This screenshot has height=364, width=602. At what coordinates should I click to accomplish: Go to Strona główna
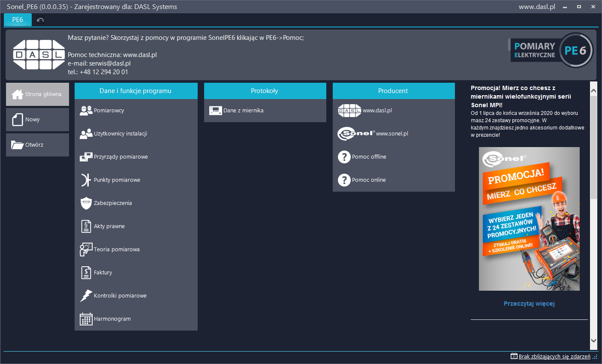(37, 94)
